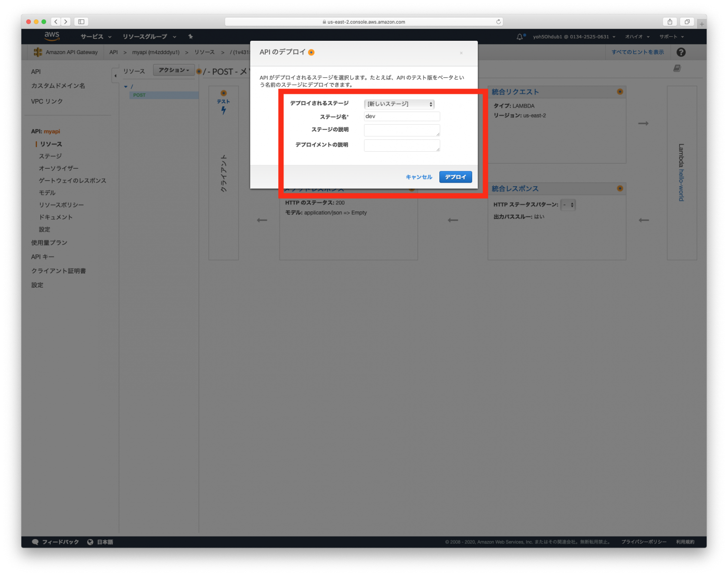The height and width of the screenshot is (576, 728).
Task: Open the デプロイされるステージ stage dropdown
Action: point(400,104)
